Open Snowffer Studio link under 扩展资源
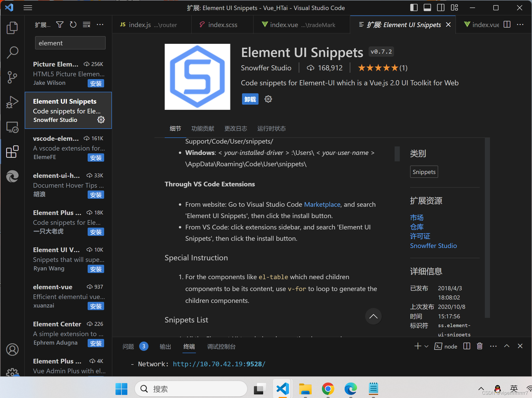 (x=434, y=246)
